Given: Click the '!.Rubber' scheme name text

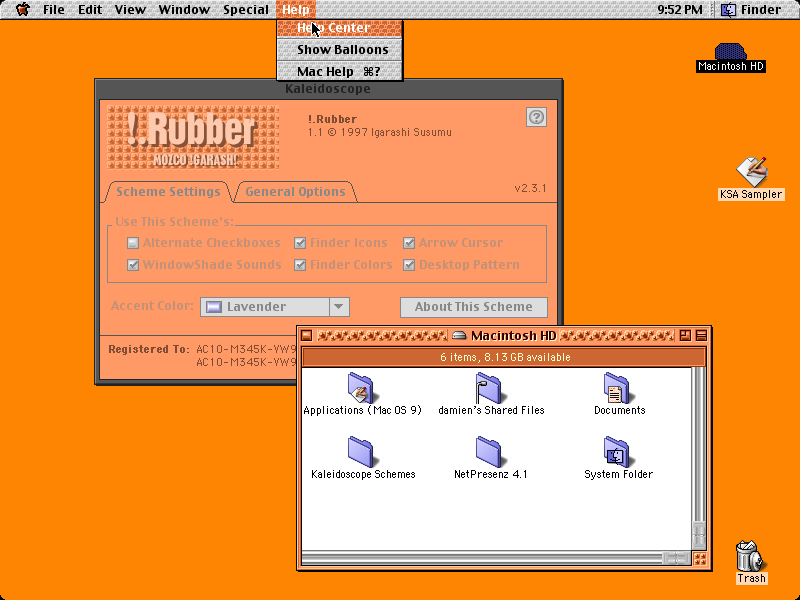Looking at the screenshot, I should (332, 119).
